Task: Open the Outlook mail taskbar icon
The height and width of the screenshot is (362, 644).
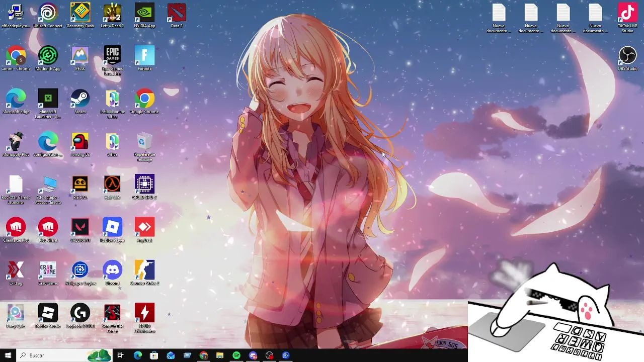Action: tap(171, 355)
